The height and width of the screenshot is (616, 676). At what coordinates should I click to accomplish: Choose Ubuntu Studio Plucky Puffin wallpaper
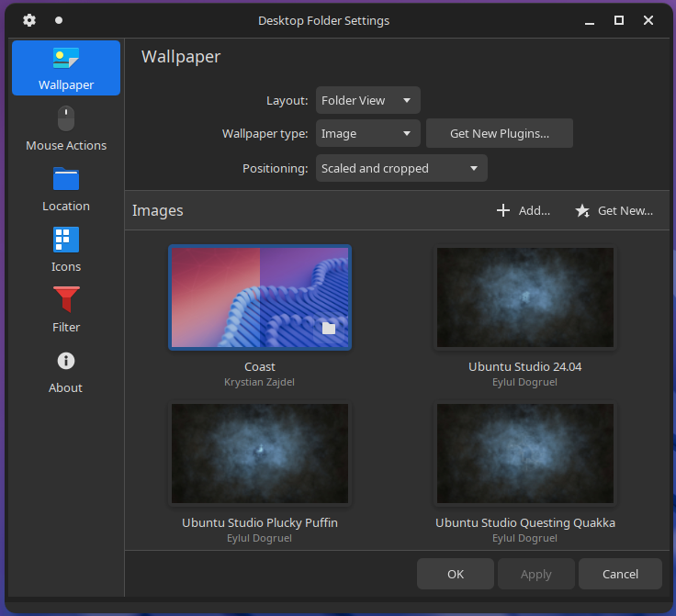[260, 454]
